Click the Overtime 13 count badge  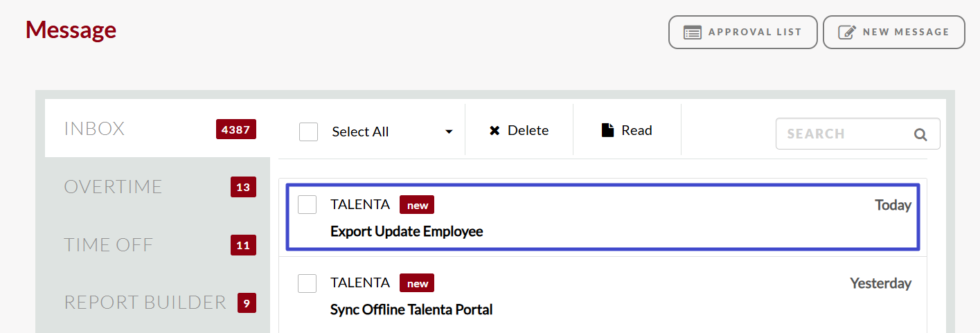coord(243,187)
